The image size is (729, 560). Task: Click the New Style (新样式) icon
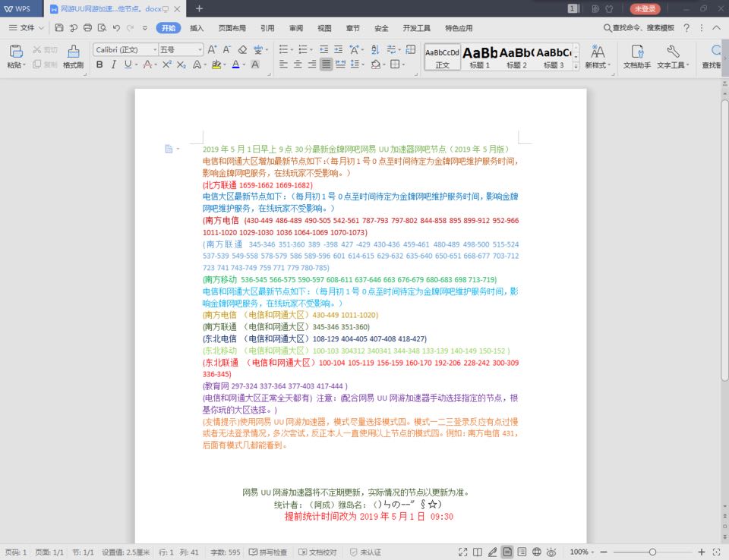coord(598,51)
